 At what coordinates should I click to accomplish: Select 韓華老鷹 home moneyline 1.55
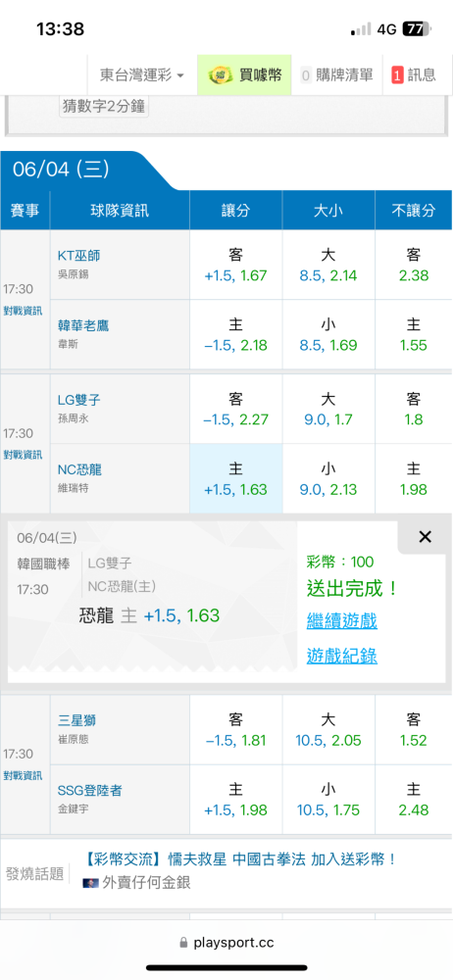[x=413, y=334]
